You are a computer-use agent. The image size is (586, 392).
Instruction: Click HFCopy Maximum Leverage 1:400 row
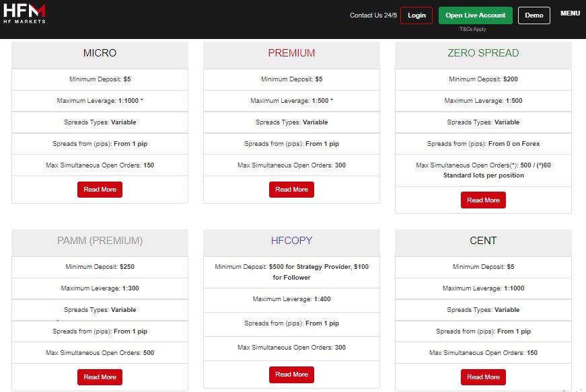click(x=291, y=299)
